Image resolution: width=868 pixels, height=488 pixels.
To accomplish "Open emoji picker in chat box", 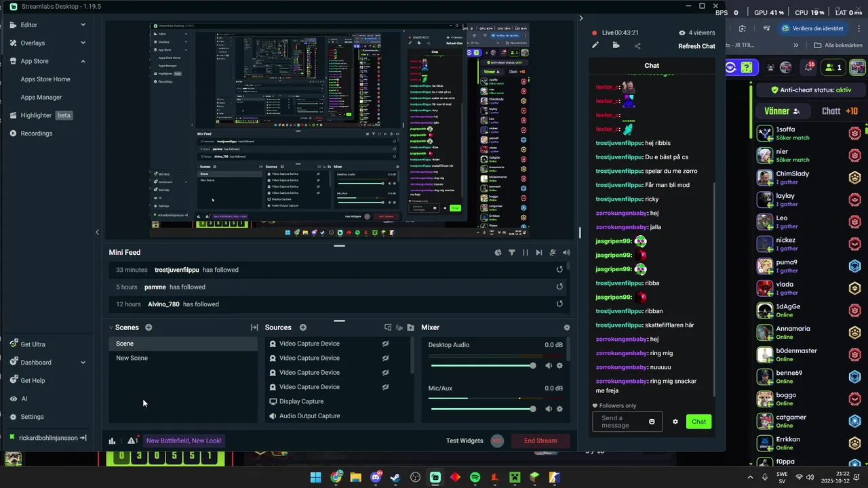I will tap(652, 422).
